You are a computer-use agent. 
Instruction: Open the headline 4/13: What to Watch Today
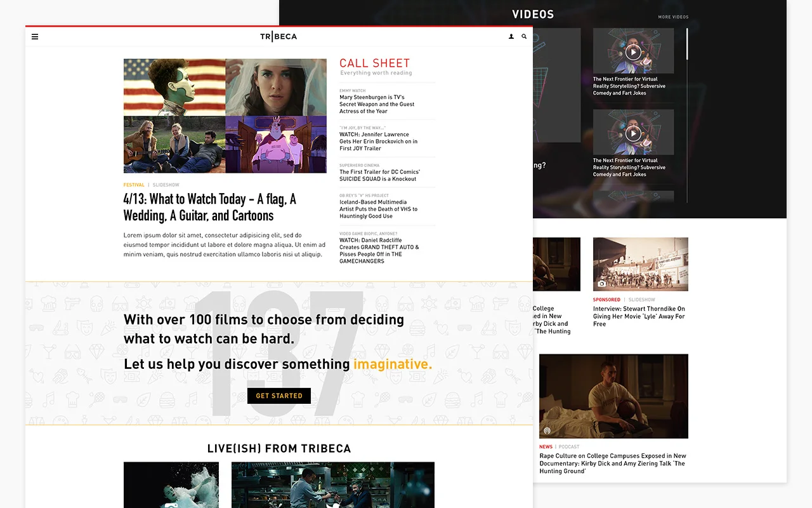coord(209,206)
